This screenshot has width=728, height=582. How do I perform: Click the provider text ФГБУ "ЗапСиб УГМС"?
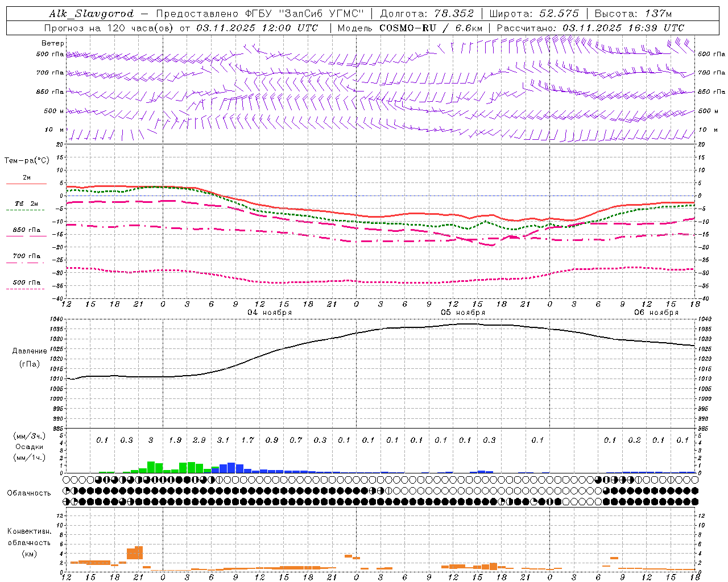point(306,14)
